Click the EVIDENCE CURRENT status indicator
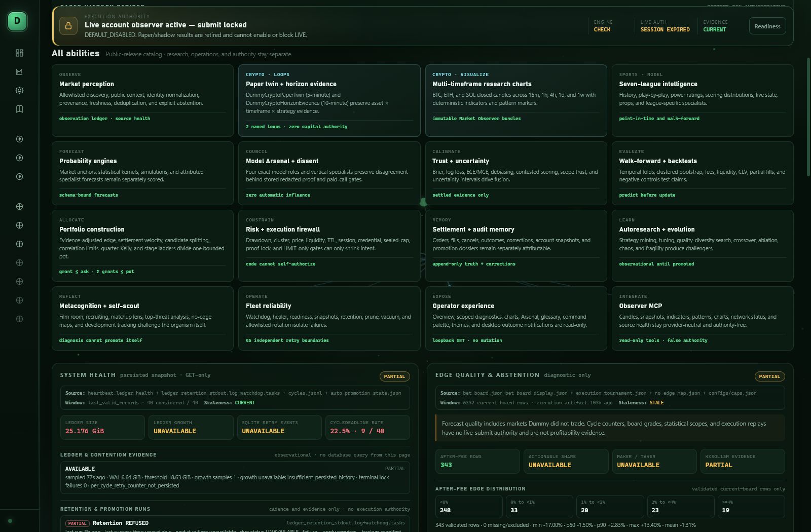The image size is (811, 532). [715, 26]
